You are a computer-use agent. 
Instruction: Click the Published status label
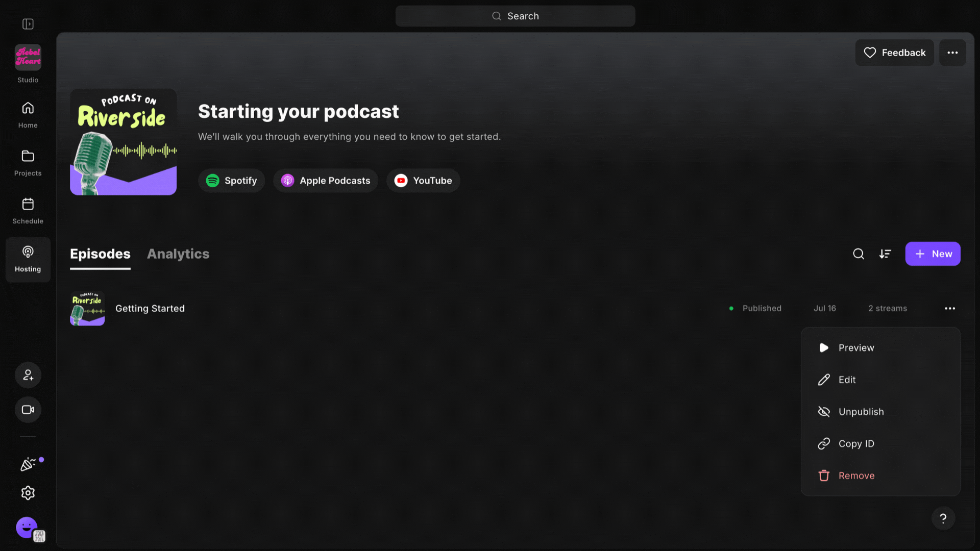[x=762, y=309]
